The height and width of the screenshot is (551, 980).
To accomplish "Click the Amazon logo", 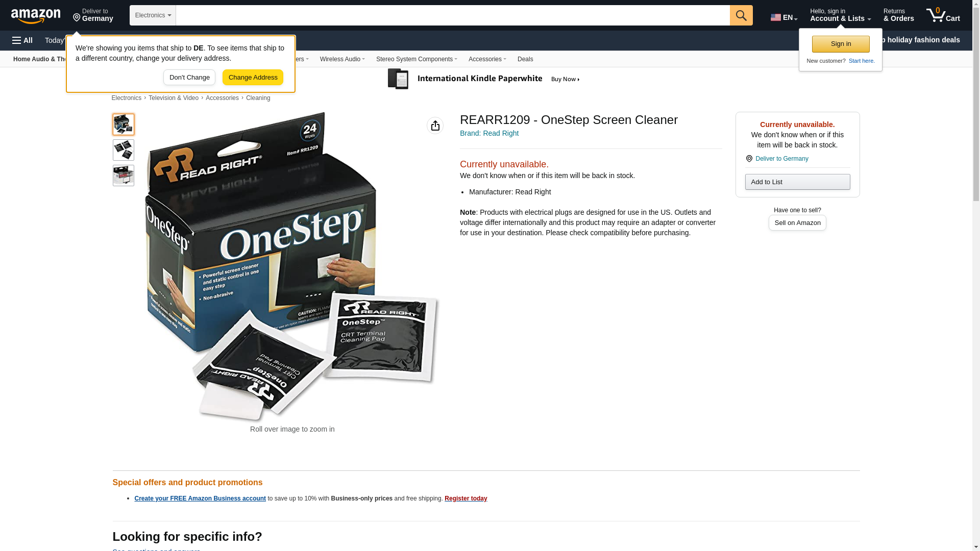I will click(36, 16).
